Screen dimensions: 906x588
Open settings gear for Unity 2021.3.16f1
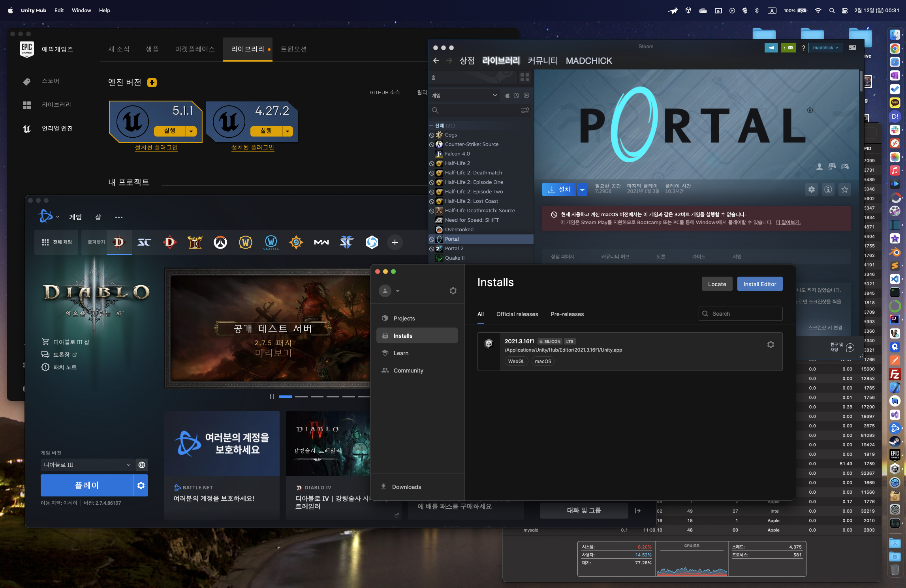pos(770,345)
